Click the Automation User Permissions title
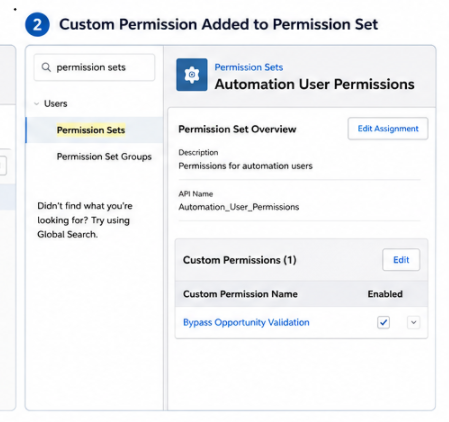The height and width of the screenshot is (422, 449). coord(315,84)
